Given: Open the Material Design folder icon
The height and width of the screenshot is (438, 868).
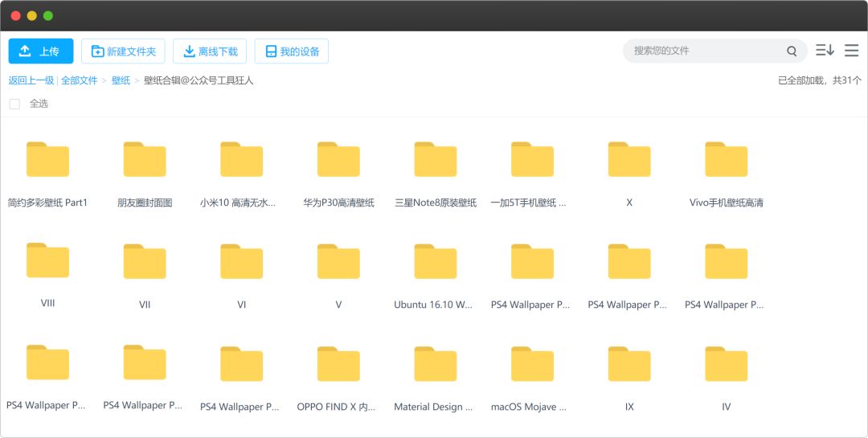Looking at the screenshot, I should (x=435, y=364).
